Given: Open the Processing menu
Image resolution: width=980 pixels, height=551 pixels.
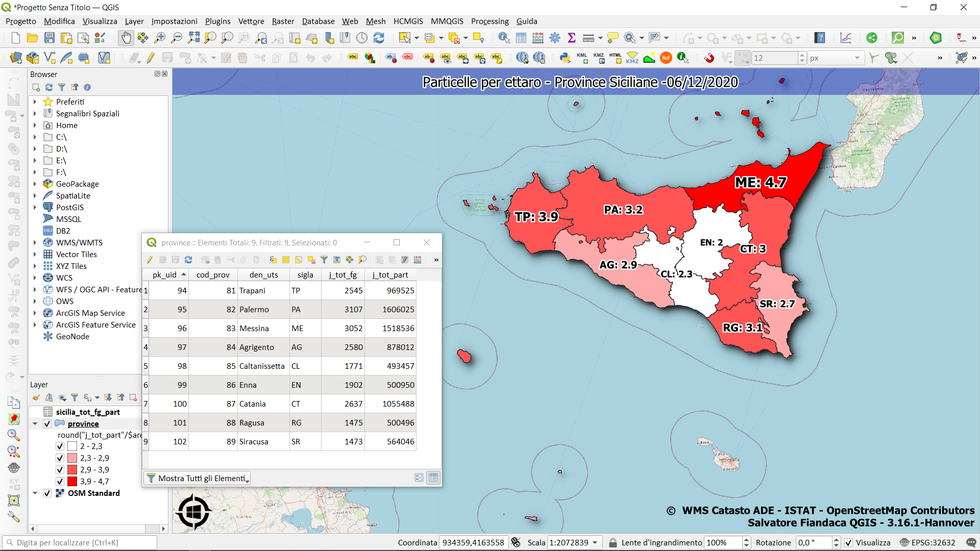Looking at the screenshot, I should click(x=489, y=21).
